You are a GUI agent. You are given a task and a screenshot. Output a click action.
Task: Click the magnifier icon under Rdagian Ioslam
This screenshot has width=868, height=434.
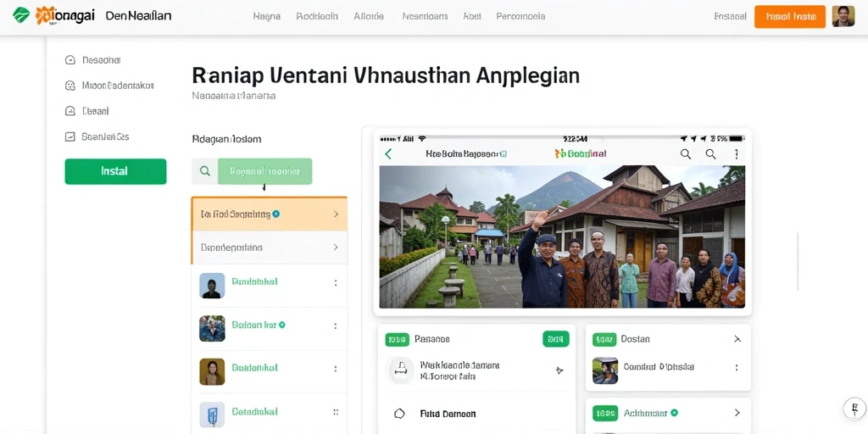tap(205, 171)
